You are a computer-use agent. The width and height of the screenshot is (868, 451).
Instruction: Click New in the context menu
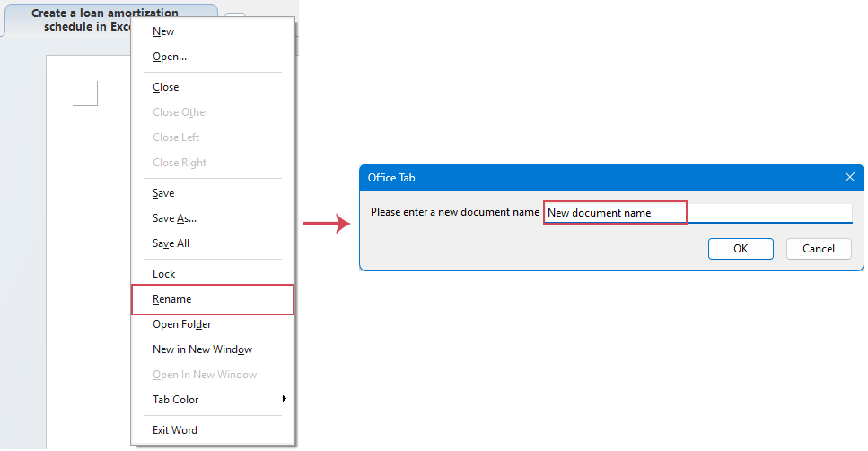click(163, 31)
